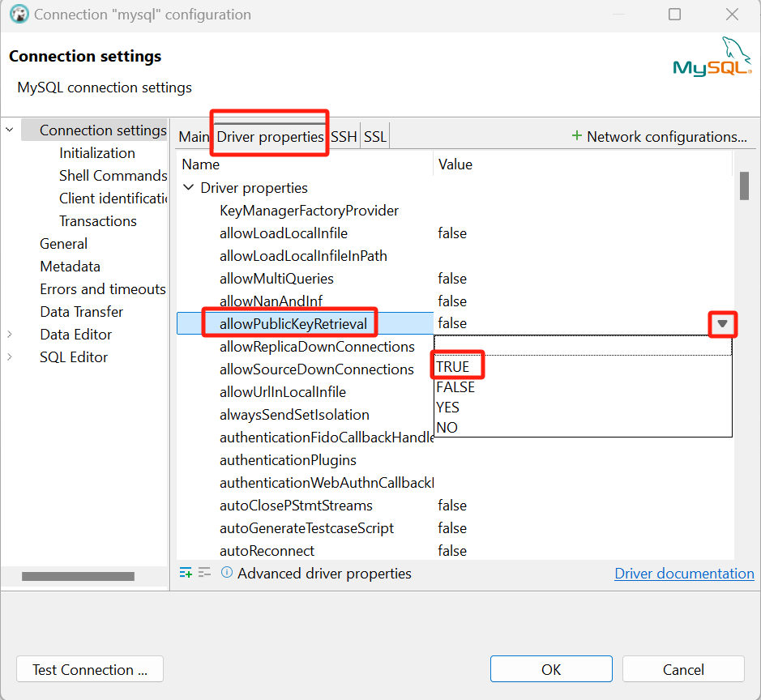Image resolution: width=761 pixels, height=700 pixels.
Task: Open the allowPublicKeyRetrieval value dropdown arrow
Action: (x=722, y=323)
